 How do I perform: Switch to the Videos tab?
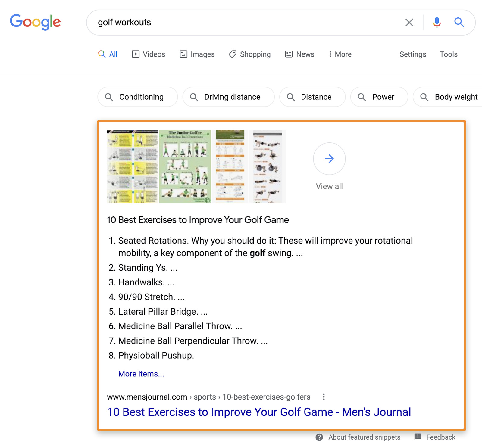coord(149,54)
